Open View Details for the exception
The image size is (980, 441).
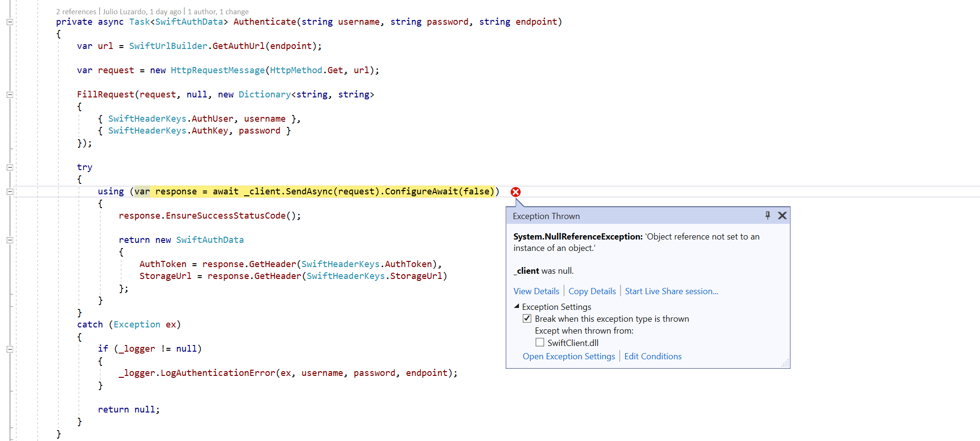pyautogui.click(x=536, y=291)
